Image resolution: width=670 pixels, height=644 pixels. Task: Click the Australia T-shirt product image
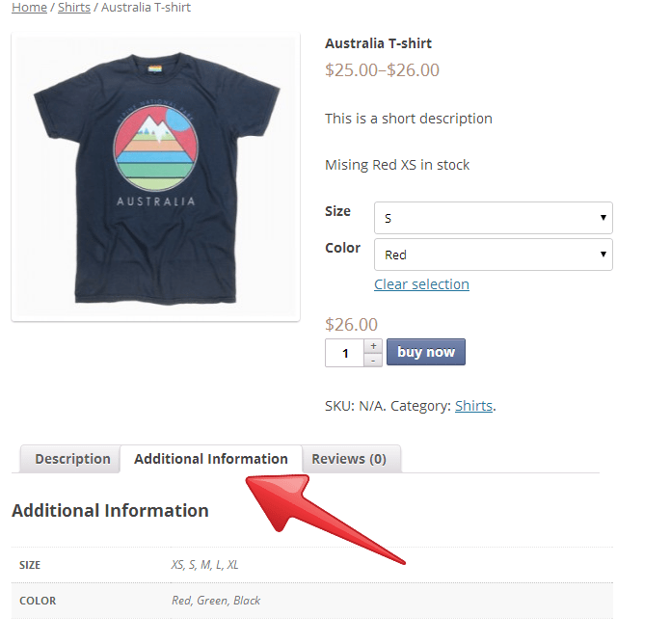point(155,176)
